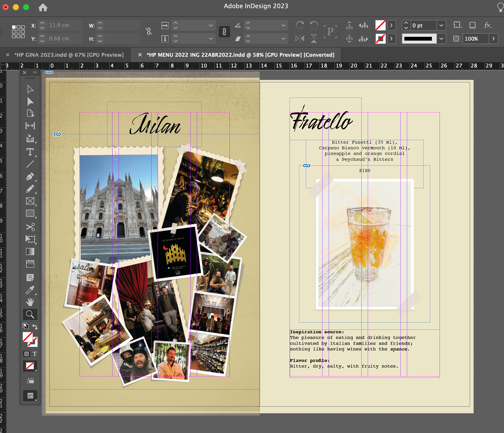Open the stroke style dropdown

[441, 39]
